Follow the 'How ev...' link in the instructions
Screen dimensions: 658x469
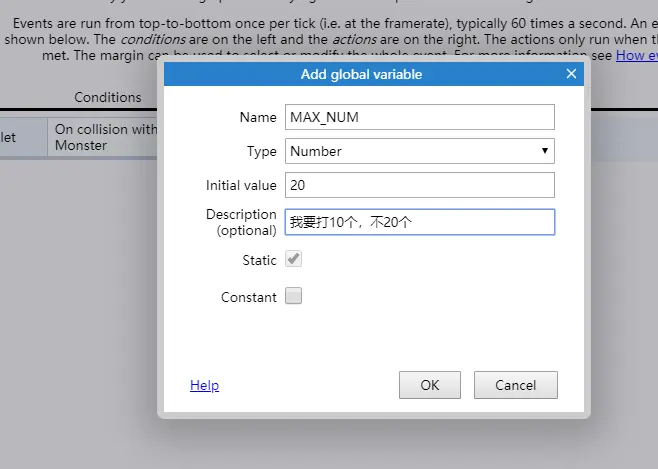coord(636,56)
